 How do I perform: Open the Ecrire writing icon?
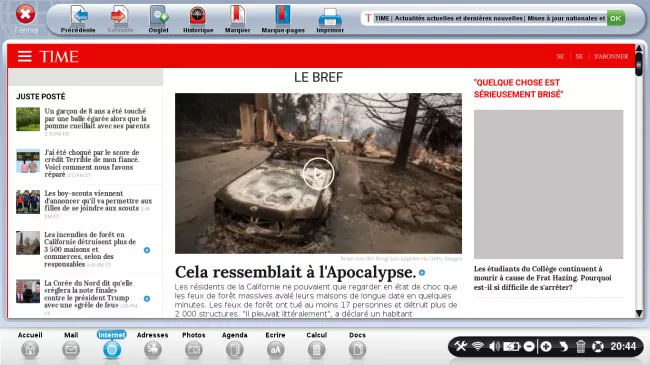coord(275,350)
